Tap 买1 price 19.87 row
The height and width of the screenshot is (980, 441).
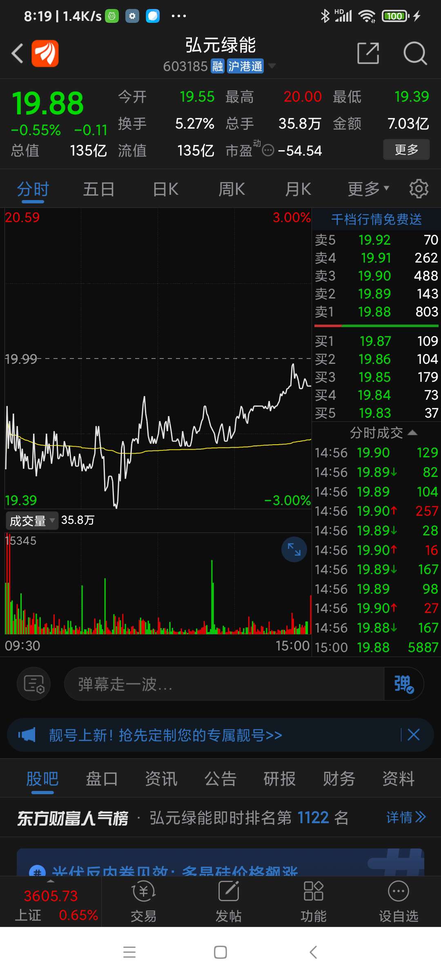376,341
